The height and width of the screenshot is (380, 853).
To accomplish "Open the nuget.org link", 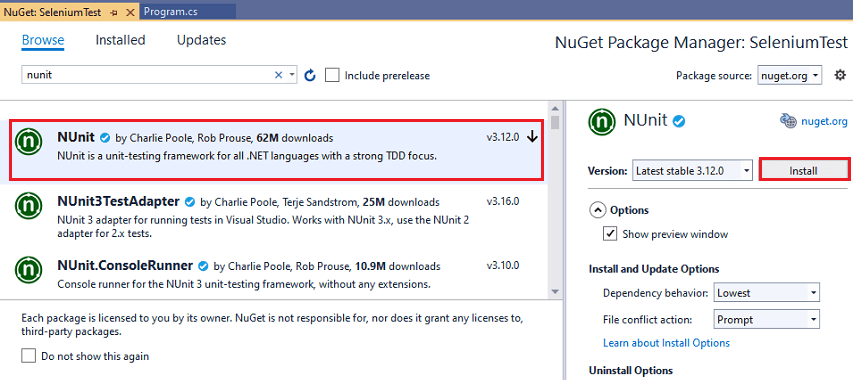I will (824, 122).
